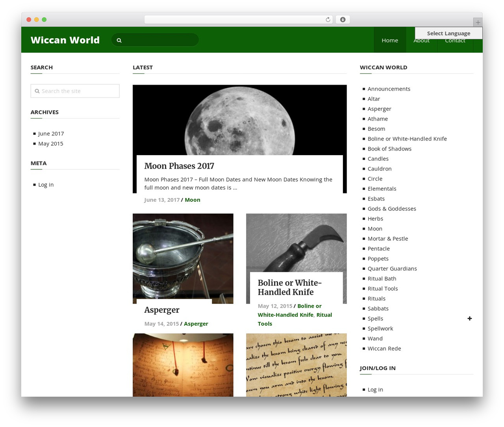The width and height of the screenshot is (504, 427).
Task: Open the Ritual Tools sidebar category
Action: tap(383, 288)
